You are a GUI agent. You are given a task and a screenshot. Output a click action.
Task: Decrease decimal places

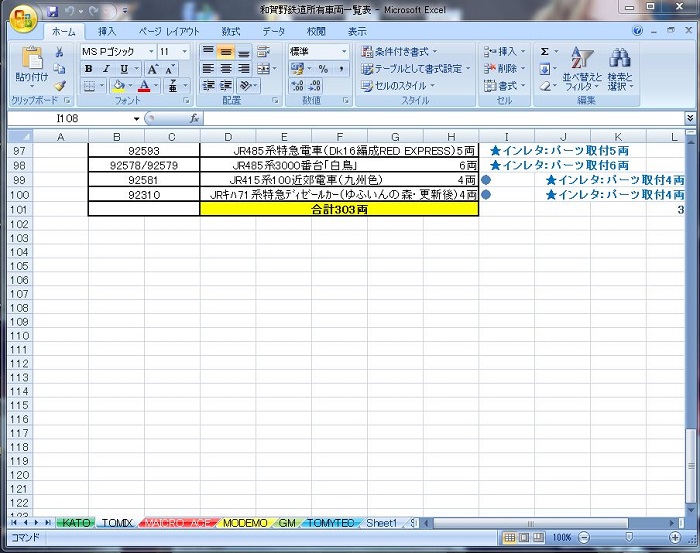click(x=315, y=86)
